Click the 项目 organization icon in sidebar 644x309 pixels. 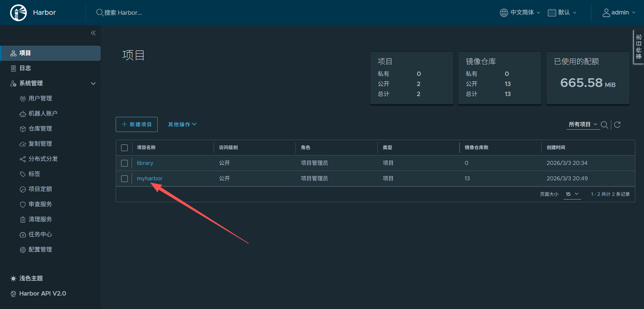[13, 53]
